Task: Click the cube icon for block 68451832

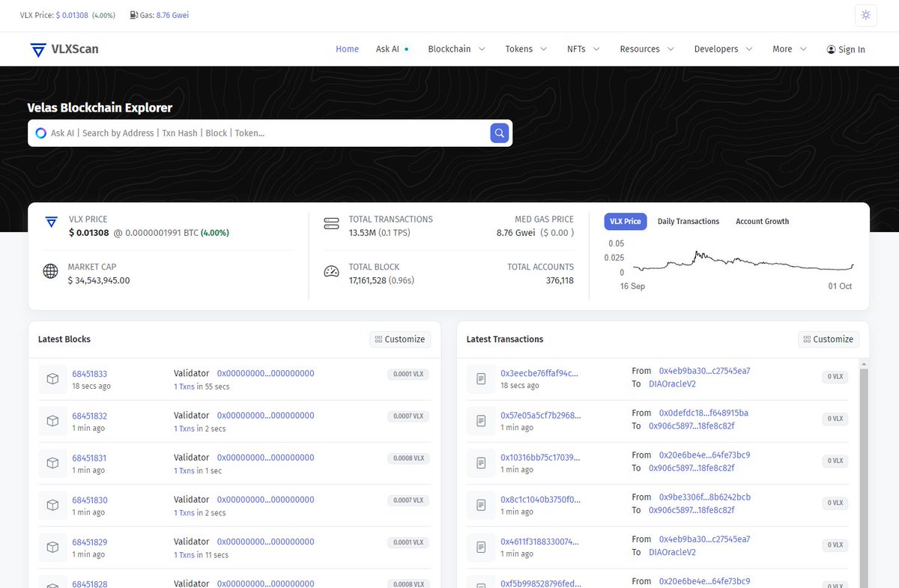Action: (53, 422)
